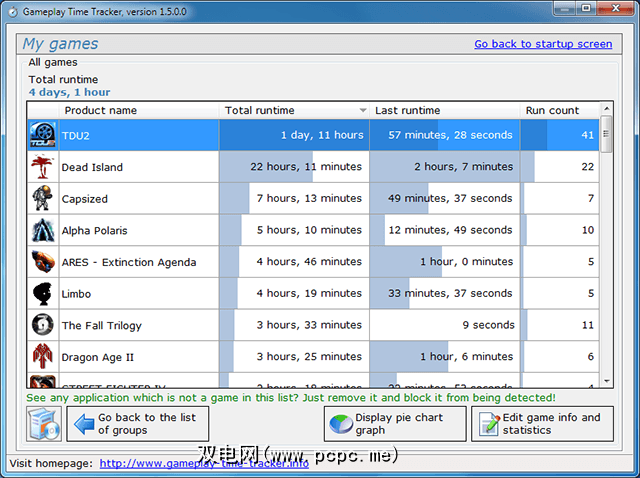Click the Alpha Polaris game icon
The width and height of the screenshot is (640, 478).
[43, 230]
